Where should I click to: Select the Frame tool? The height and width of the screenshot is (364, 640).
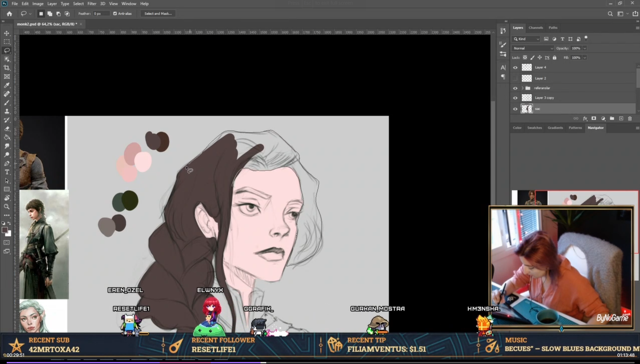pyautogui.click(x=7, y=76)
